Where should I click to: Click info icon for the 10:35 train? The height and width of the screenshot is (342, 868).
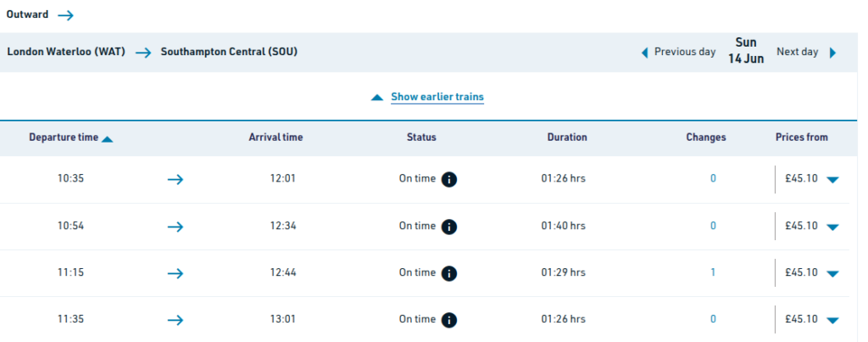[x=449, y=180]
